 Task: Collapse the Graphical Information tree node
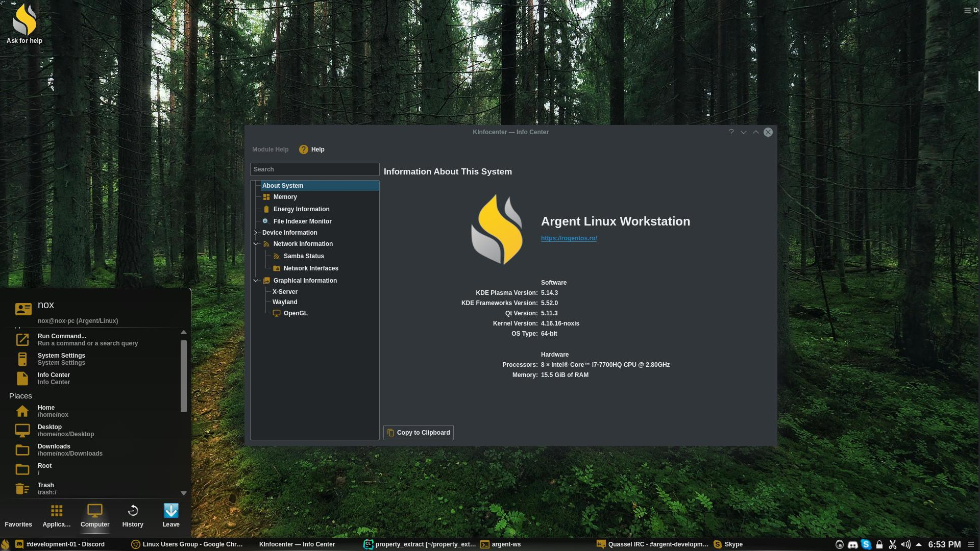pyautogui.click(x=256, y=281)
